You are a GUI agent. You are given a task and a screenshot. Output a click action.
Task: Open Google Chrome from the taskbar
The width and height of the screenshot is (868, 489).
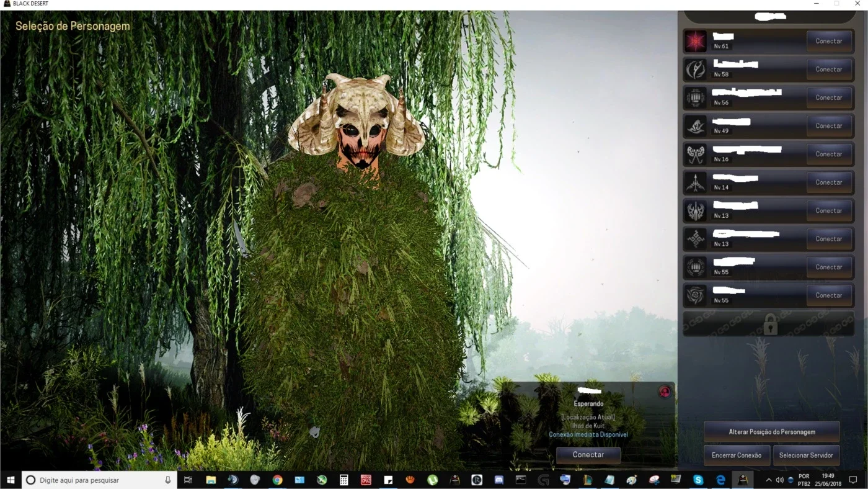tap(277, 480)
